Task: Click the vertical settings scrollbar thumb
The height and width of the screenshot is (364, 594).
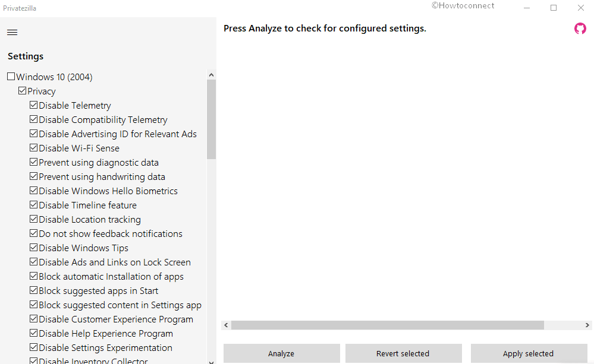Action: (211, 119)
